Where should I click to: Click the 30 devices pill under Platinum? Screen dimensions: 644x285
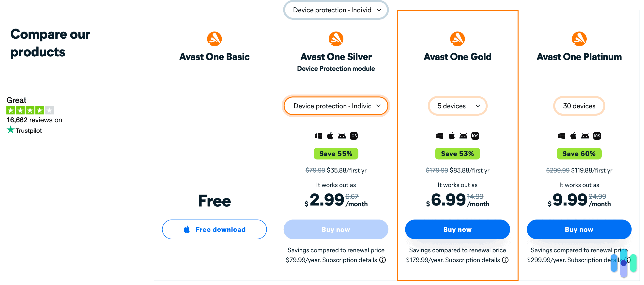[x=579, y=106]
